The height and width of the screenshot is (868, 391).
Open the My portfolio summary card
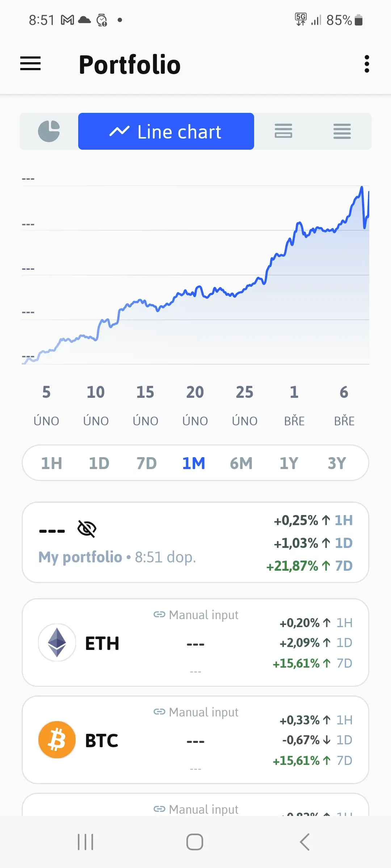pos(195,542)
